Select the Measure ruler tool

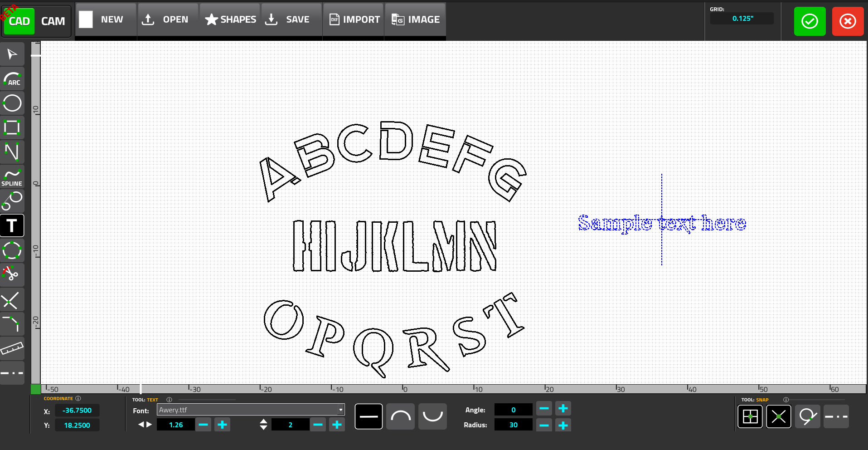(12, 349)
